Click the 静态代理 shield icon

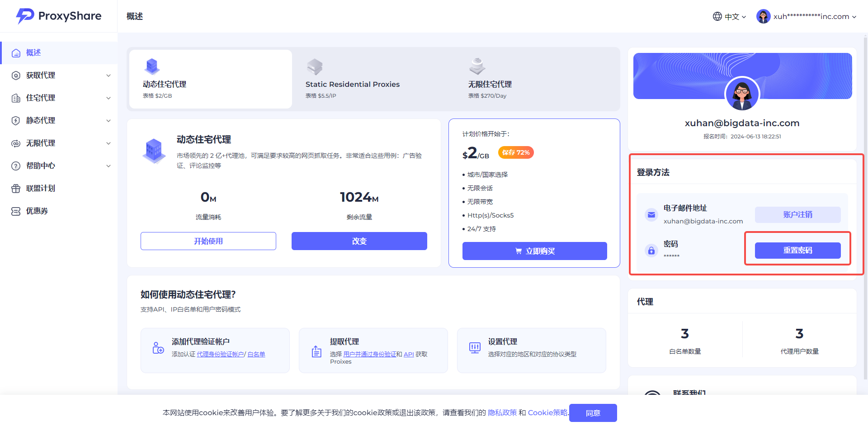pyautogui.click(x=16, y=121)
